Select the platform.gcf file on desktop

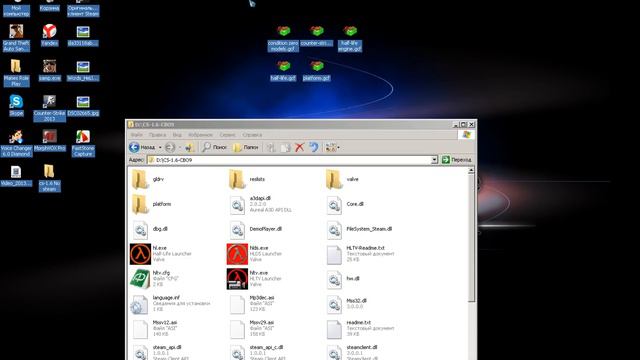317,71
